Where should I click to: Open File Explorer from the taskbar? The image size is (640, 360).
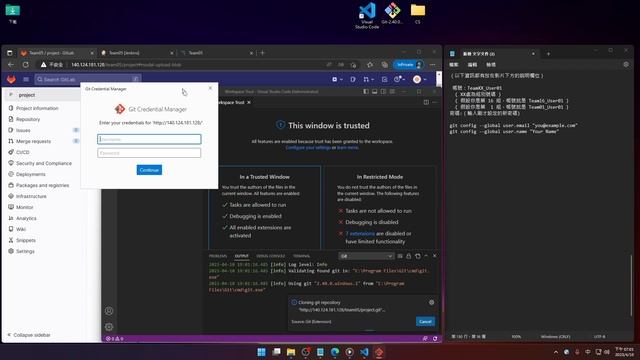coord(291,352)
